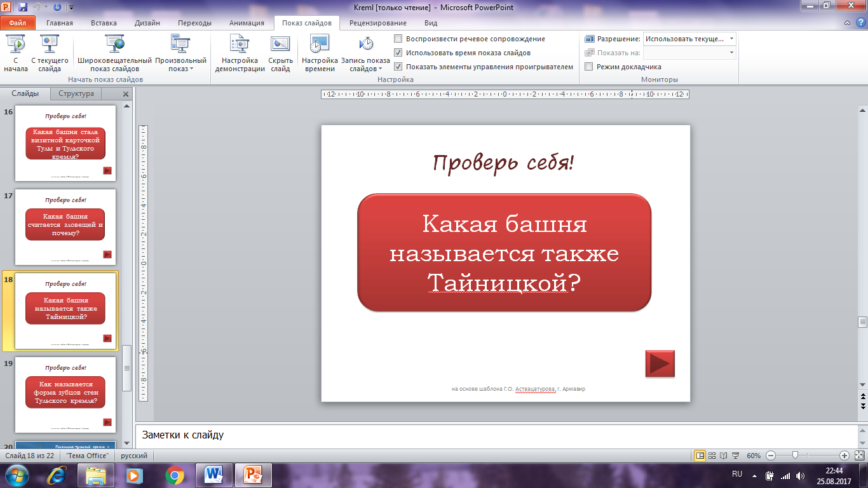Screen dimensions: 868x488
Task: Open Анимация ribbon tab
Action: (x=247, y=23)
